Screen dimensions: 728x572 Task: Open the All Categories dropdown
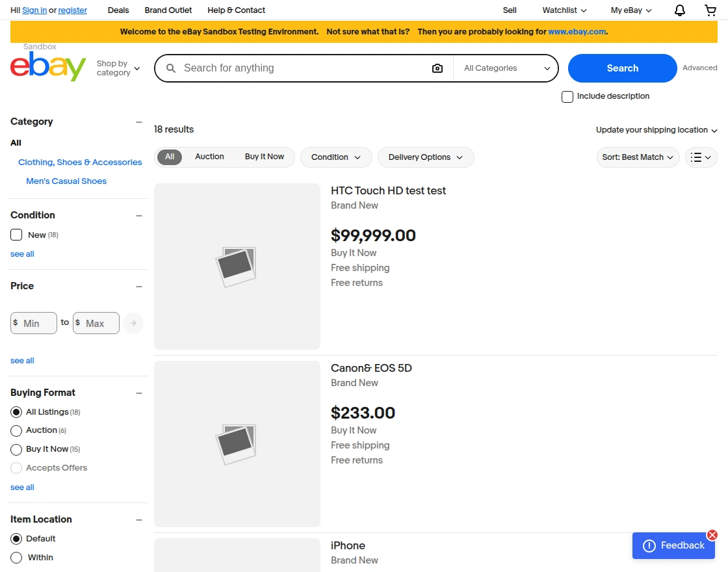[x=506, y=68]
